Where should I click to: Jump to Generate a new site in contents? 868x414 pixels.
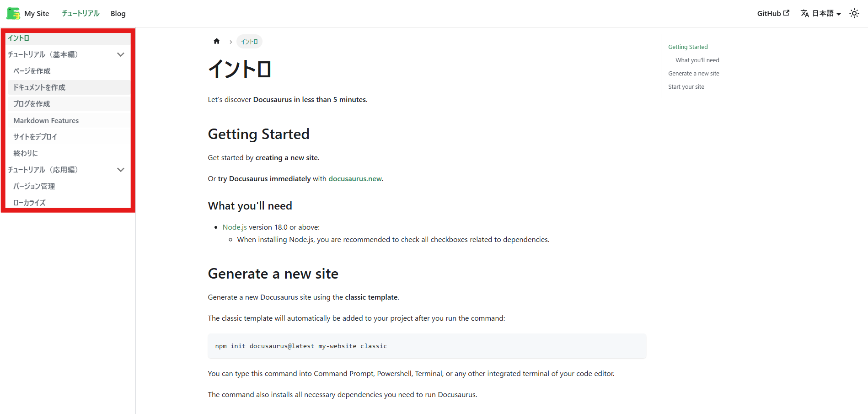[694, 73]
